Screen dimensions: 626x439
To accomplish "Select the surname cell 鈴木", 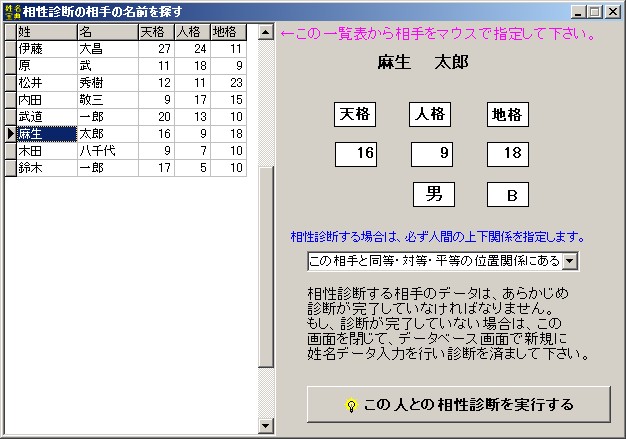I will [47, 168].
